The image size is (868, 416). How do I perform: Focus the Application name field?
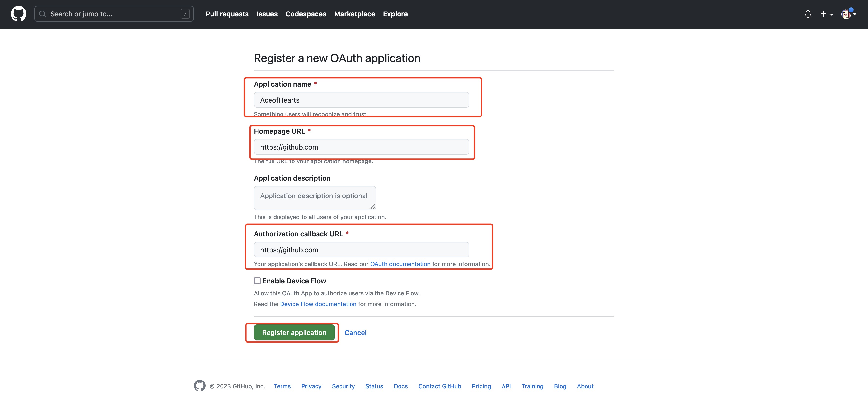(361, 100)
